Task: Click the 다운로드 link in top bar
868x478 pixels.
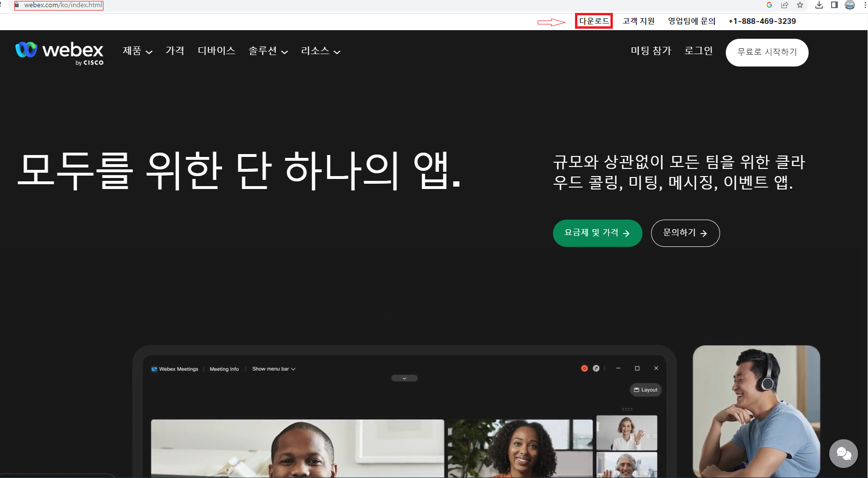Action: tap(594, 21)
